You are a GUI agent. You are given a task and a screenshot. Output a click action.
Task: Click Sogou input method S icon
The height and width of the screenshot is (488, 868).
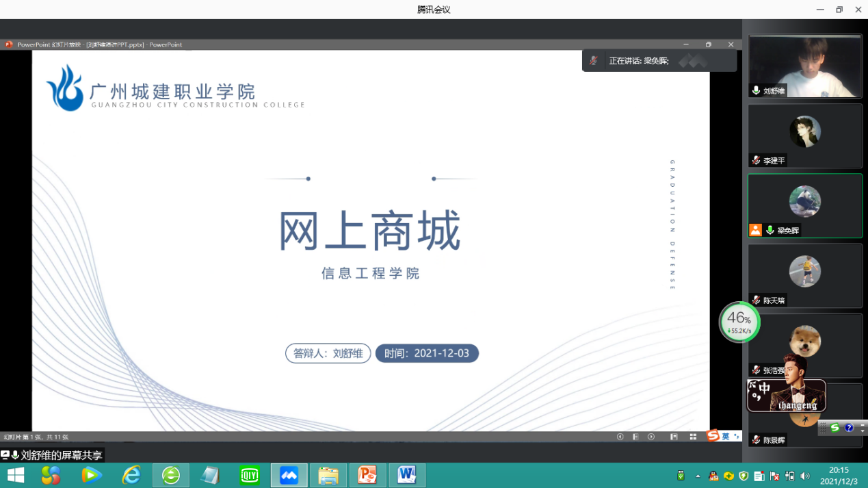tap(713, 436)
